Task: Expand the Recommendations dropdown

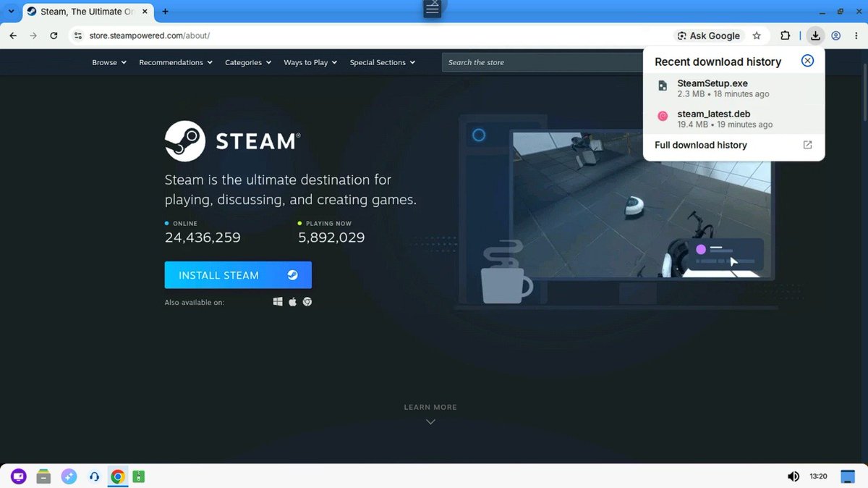Action: 176,62
